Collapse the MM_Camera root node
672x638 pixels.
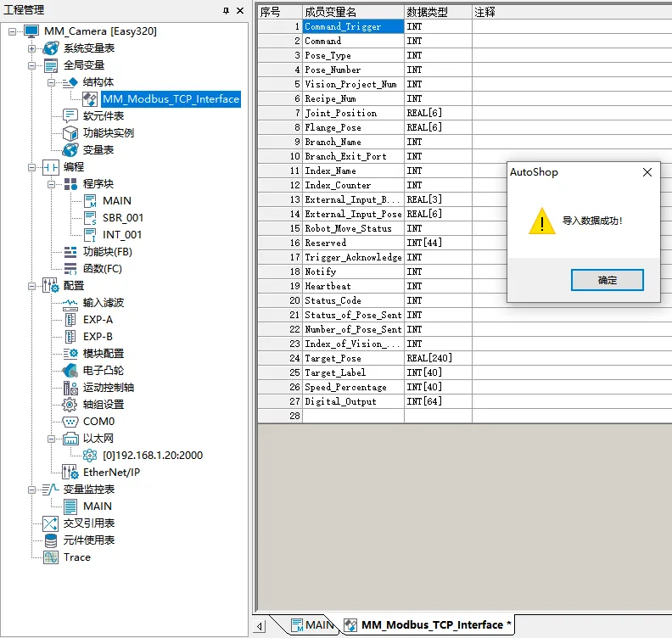coord(13,31)
